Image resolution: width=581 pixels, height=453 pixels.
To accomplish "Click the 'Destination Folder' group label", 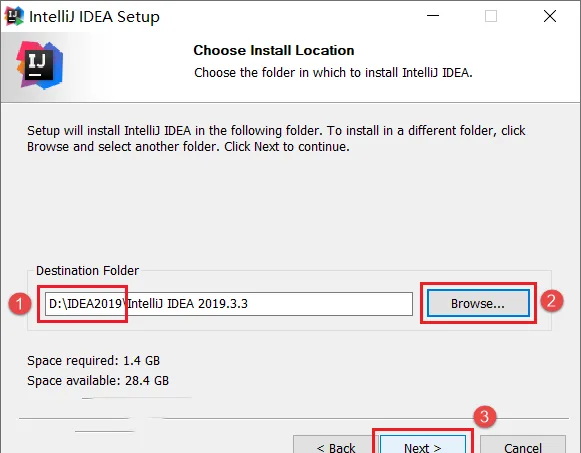I will point(87,270).
